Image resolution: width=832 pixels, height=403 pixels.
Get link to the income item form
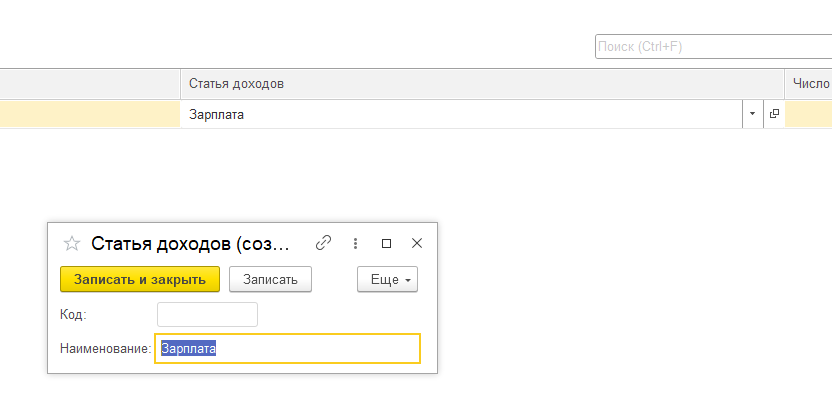pos(323,243)
